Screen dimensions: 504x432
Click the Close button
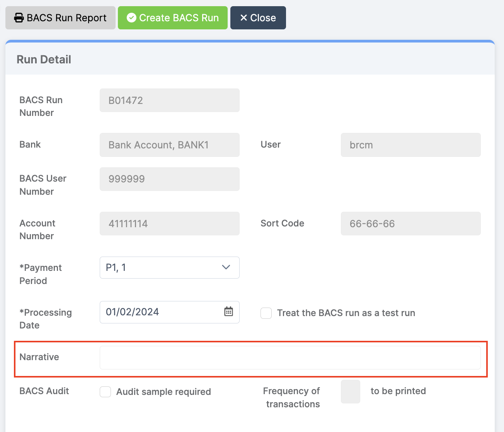(x=258, y=17)
